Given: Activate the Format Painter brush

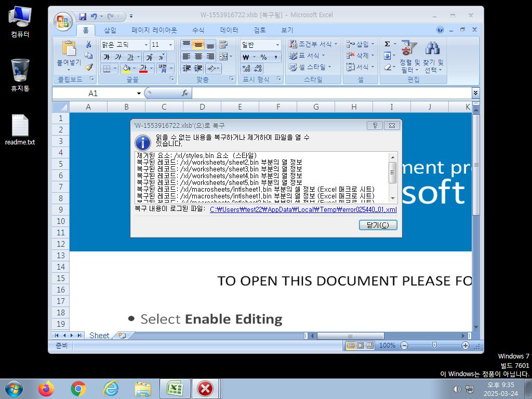Looking at the screenshot, I should 88,67.
